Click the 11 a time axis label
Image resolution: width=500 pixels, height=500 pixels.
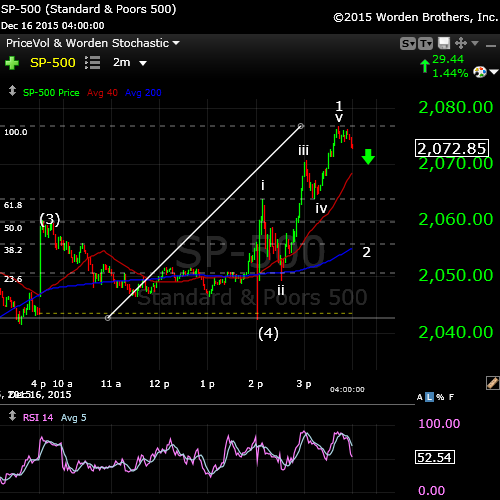[111, 384]
